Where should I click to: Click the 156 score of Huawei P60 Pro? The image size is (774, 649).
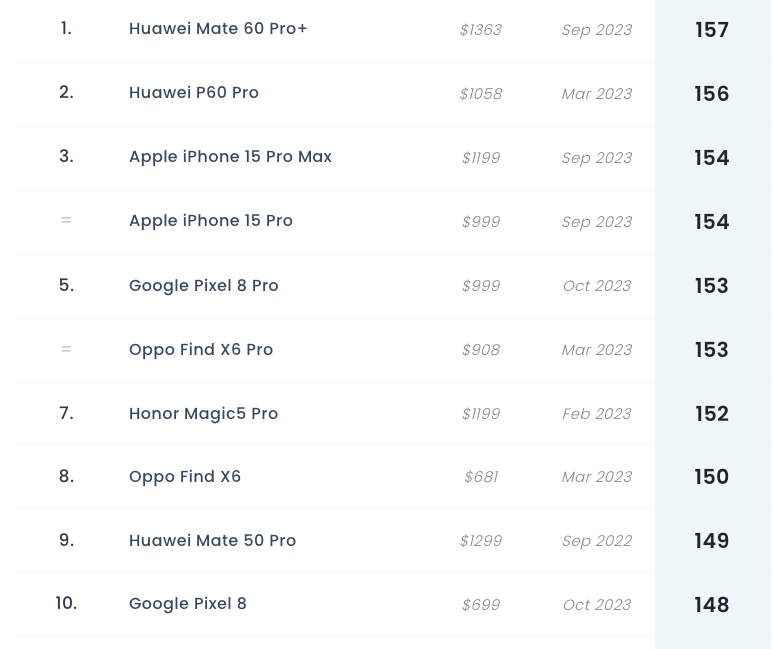coord(711,94)
